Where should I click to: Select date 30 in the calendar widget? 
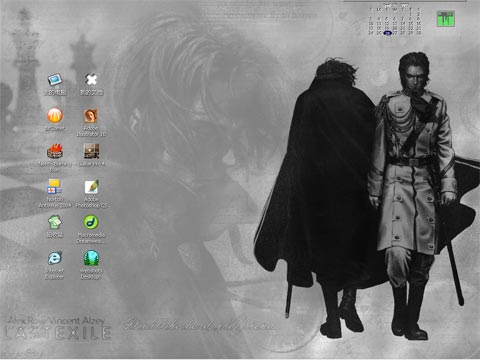(419, 33)
